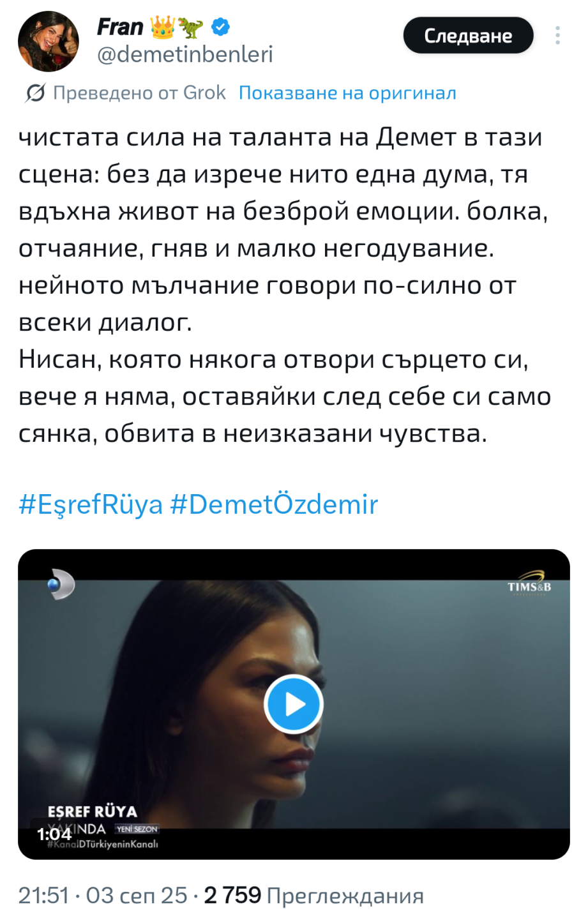This screenshot has height=911, width=588.
Task: Open the #DemetÖzdemir hashtag
Action: tap(274, 504)
